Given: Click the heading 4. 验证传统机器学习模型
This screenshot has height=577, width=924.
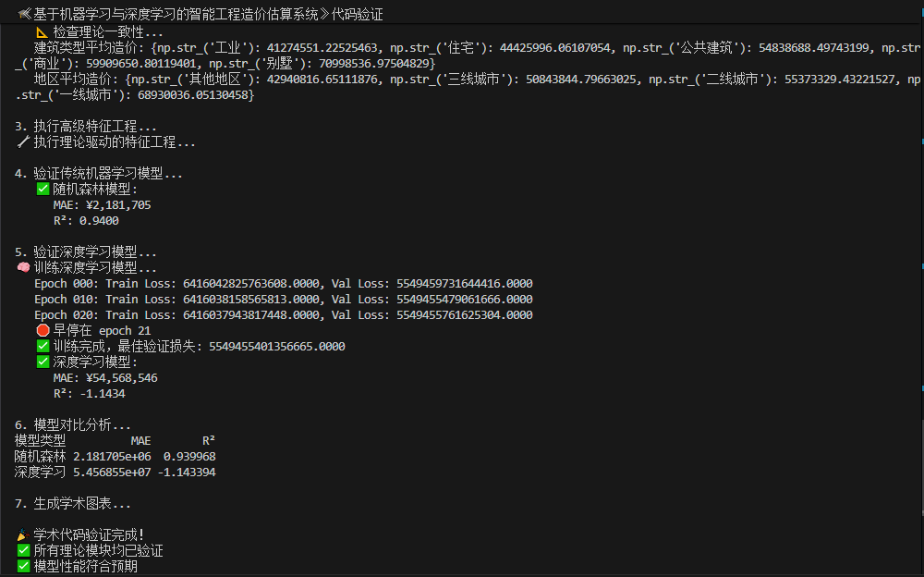Looking at the screenshot, I should pyautogui.click(x=99, y=173).
